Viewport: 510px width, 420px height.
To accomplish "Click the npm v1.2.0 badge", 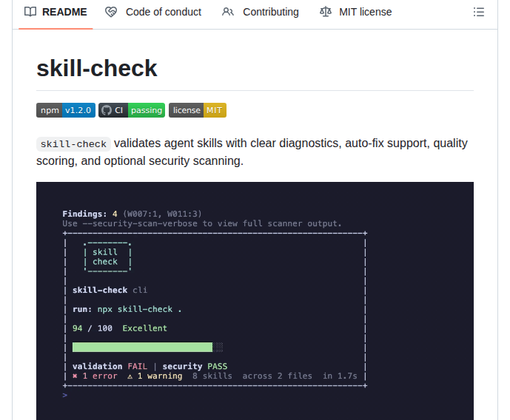I will click(66, 110).
